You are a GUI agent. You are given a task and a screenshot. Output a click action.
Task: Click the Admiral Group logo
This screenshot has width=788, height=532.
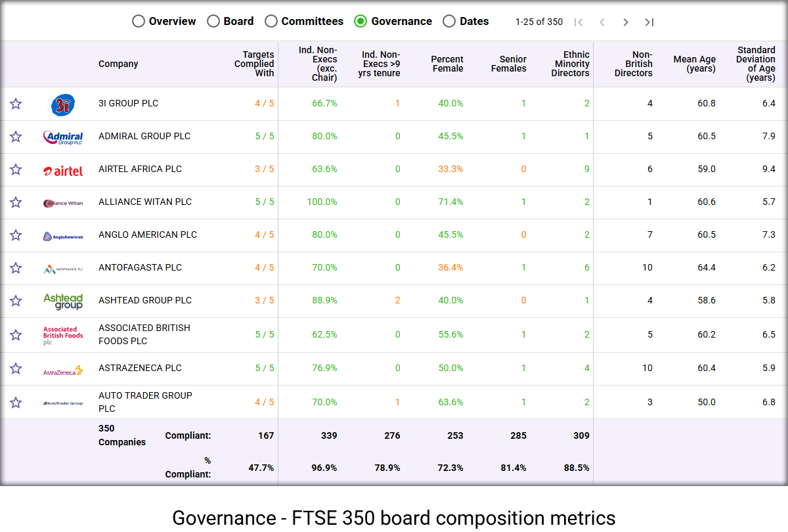tap(63, 137)
